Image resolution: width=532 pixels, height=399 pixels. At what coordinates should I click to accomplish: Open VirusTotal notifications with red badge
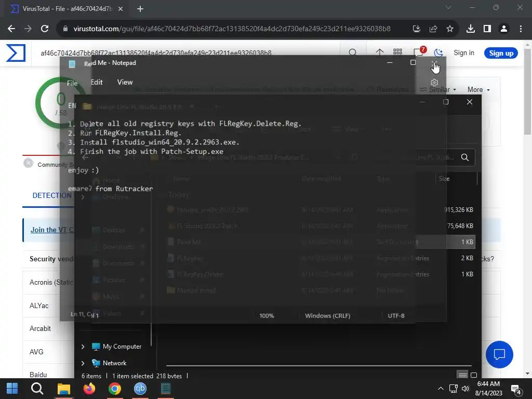[x=419, y=52]
